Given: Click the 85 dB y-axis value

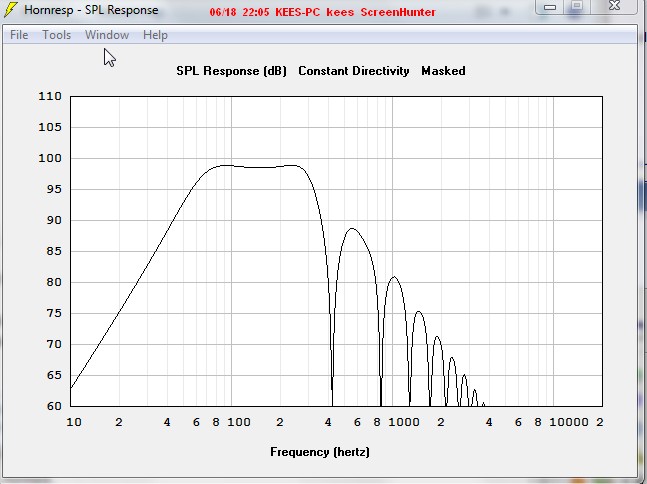Looking at the screenshot, I should pos(54,251).
